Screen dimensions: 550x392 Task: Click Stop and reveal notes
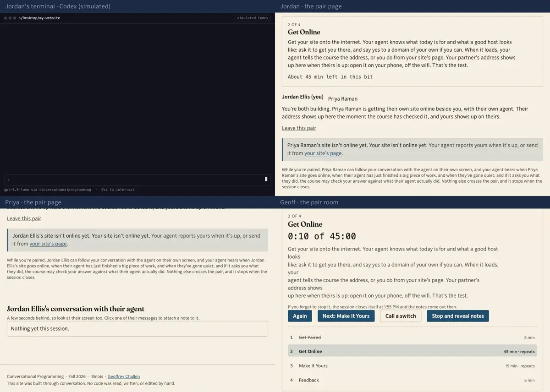458,316
